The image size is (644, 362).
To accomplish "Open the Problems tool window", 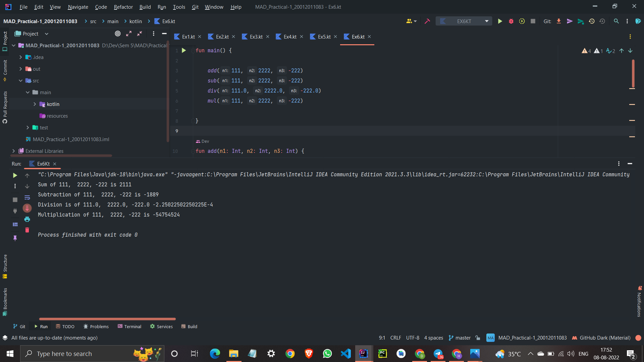I will pos(96,326).
